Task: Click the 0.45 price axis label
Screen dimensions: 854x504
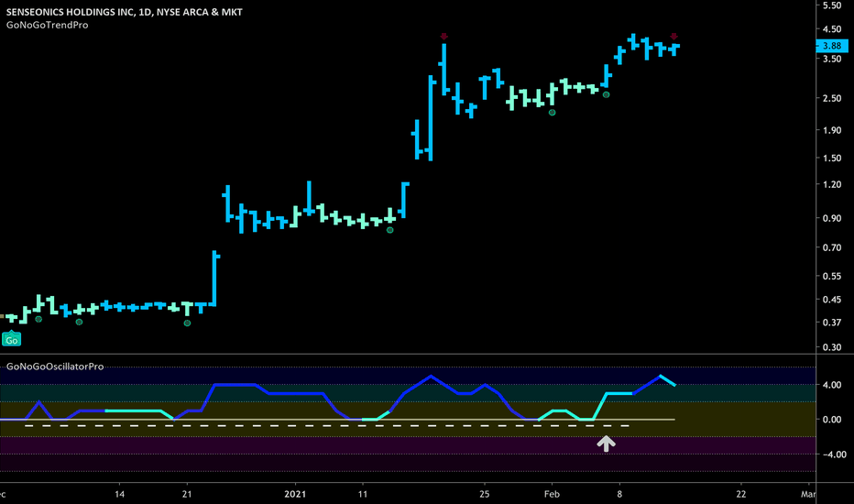Action: [x=832, y=299]
